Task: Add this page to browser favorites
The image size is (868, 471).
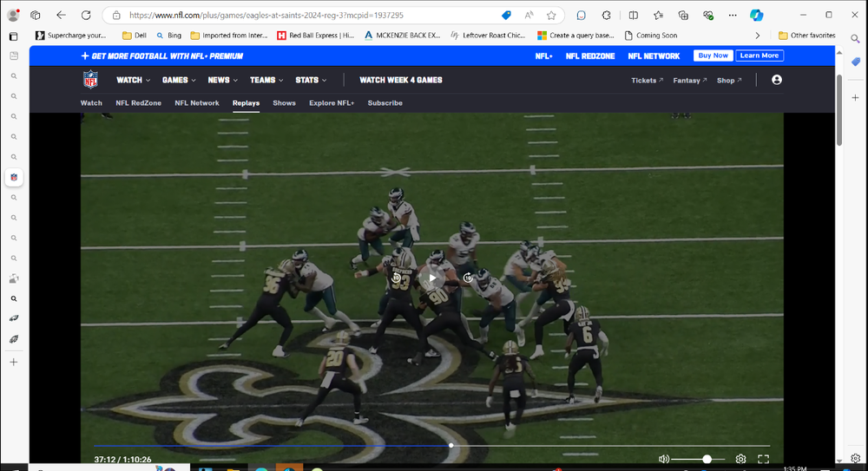Action: click(551, 16)
